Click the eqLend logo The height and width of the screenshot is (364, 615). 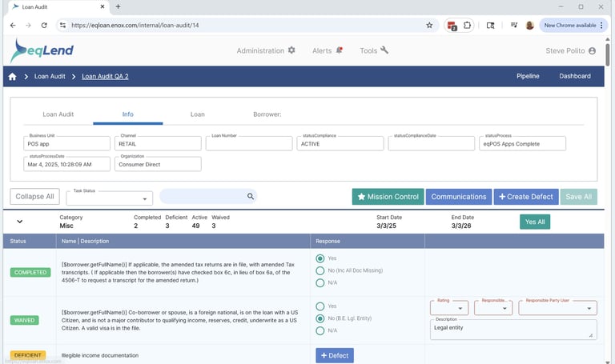tap(42, 50)
